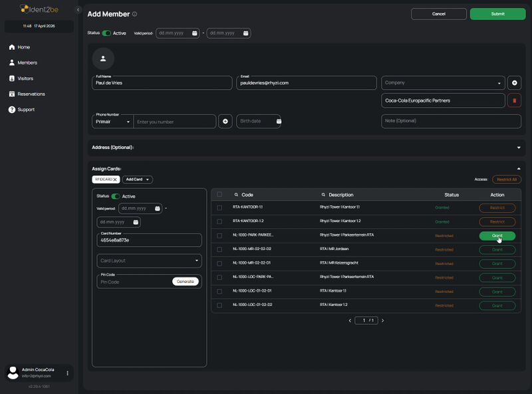Click the red delete company trash icon
The image size is (532, 394).
pos(513,100)
